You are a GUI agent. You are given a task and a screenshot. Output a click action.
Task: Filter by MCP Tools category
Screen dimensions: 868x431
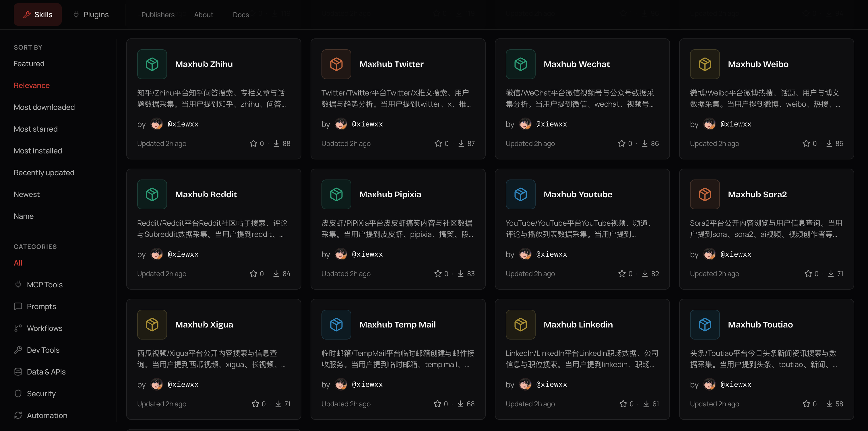pos(38,285)
